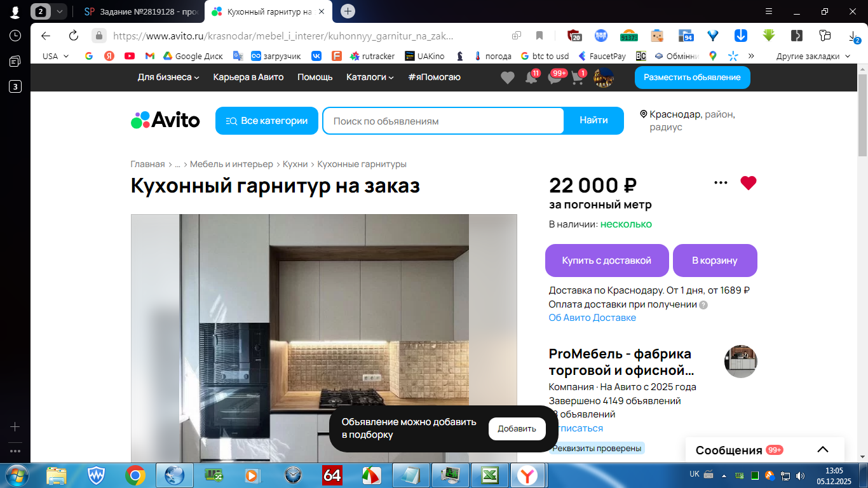Open the Yandex bookmark icon
The width and height of the screenshot is (868, 488).
(109, 56)
